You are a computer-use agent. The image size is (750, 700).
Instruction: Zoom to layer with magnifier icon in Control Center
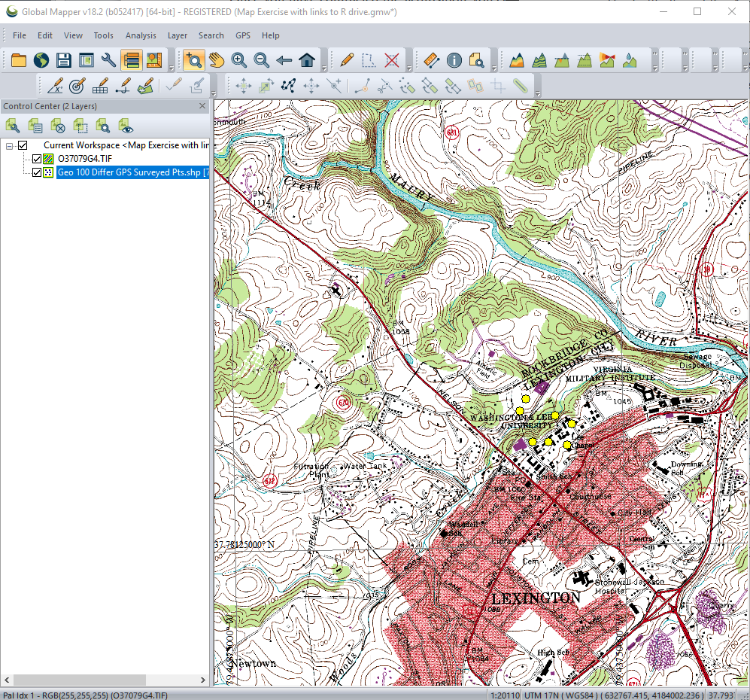pos(103,126)
